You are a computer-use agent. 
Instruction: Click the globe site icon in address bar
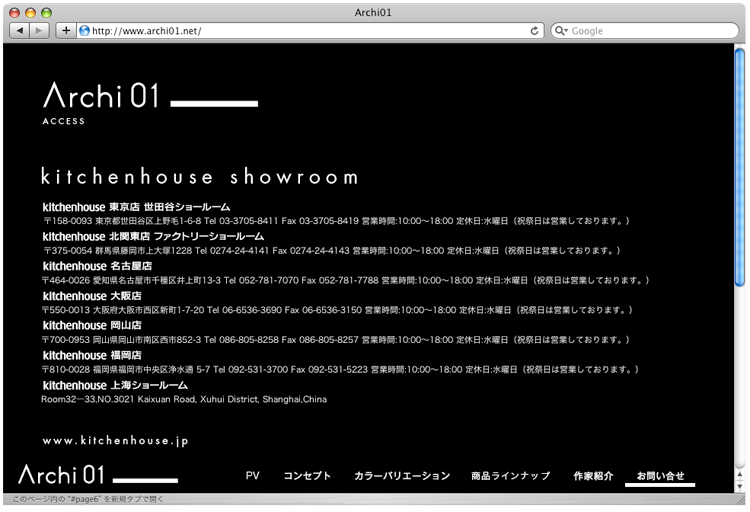coord(85,31)
